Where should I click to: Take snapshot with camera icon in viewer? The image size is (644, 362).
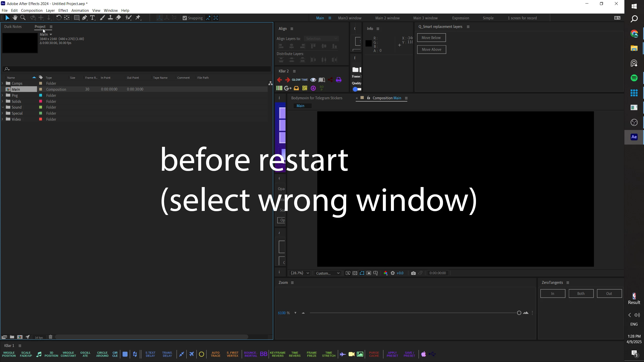coord(413,273)
